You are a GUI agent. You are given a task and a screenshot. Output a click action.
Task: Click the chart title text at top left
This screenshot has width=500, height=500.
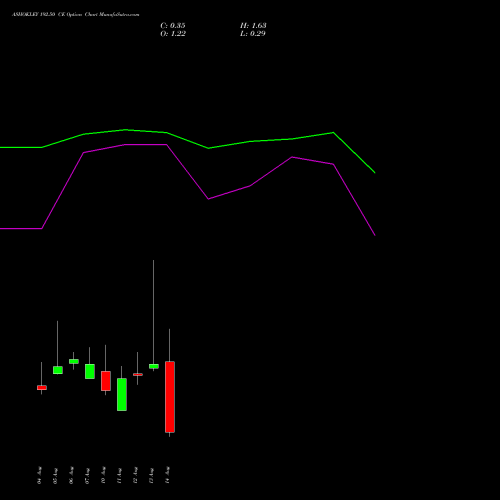(x=75, y=15)
